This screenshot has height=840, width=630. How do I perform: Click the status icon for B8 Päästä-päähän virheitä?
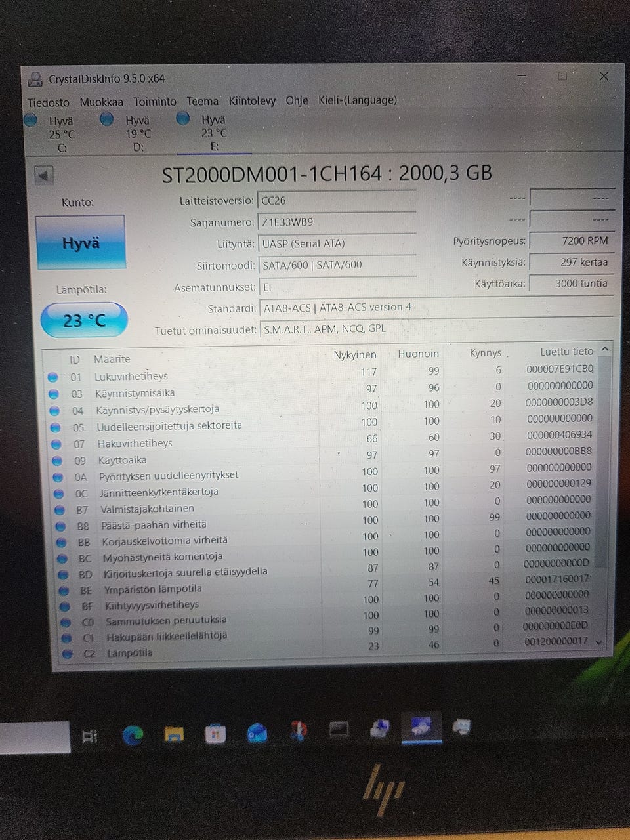[60, 526]
